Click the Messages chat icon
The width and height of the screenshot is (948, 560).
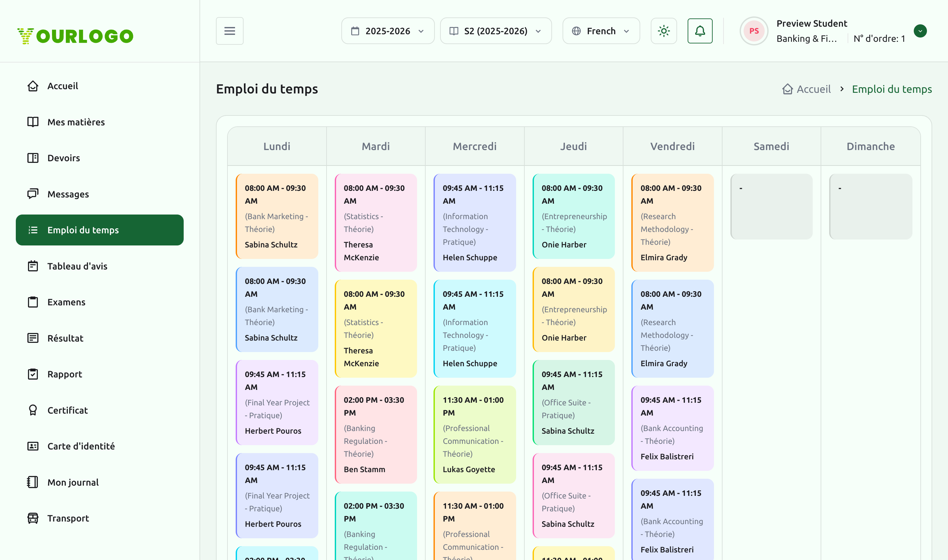tap(33, 194)
